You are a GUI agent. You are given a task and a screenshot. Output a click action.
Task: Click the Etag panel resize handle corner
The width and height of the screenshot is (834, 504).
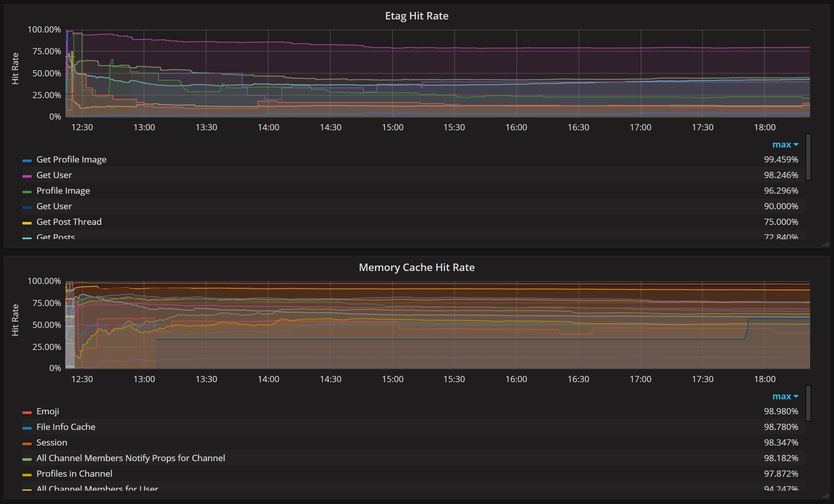tap(826, 244)
